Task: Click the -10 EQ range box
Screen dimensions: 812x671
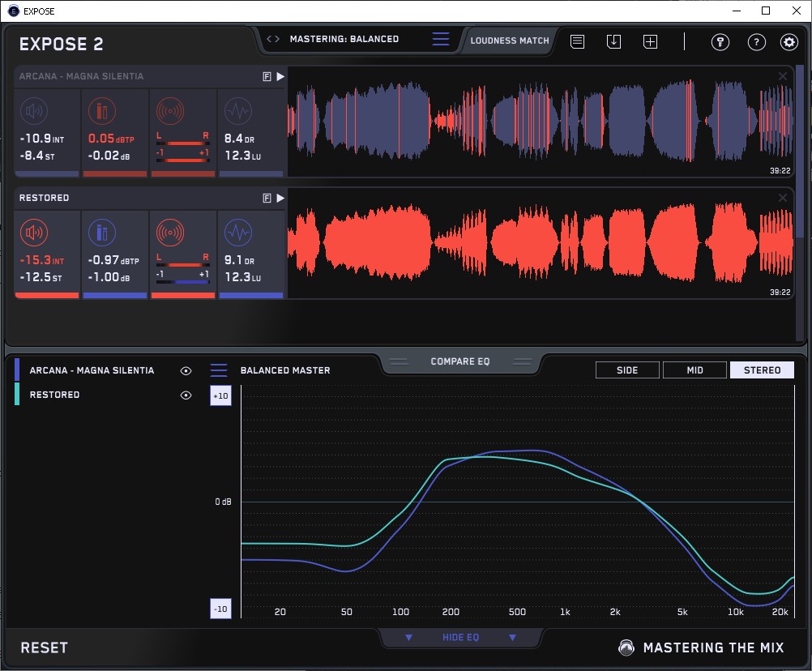Action: point(220,609)
